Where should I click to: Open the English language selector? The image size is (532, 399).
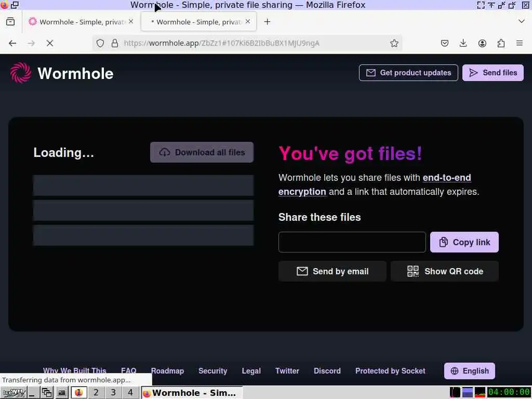(470, 371)
